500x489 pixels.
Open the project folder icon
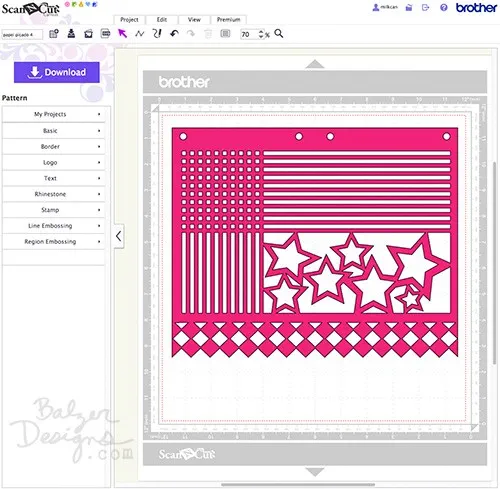tap(88, 34)
